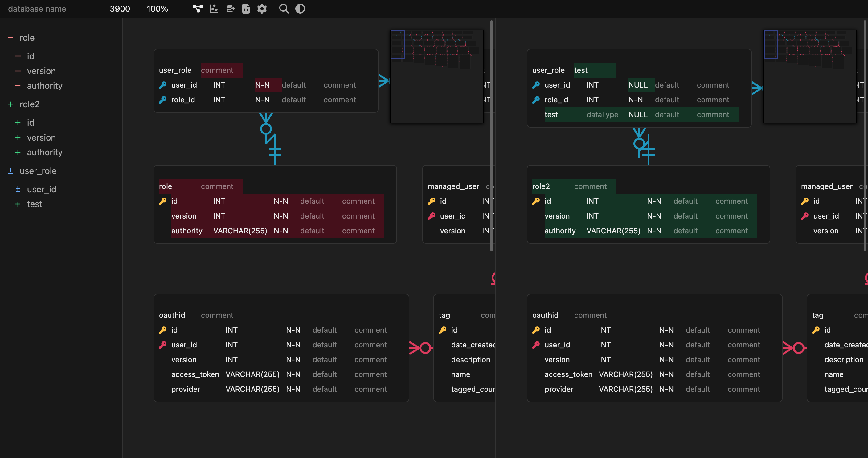Click the search magnifier icon

[x=284, y=9]
